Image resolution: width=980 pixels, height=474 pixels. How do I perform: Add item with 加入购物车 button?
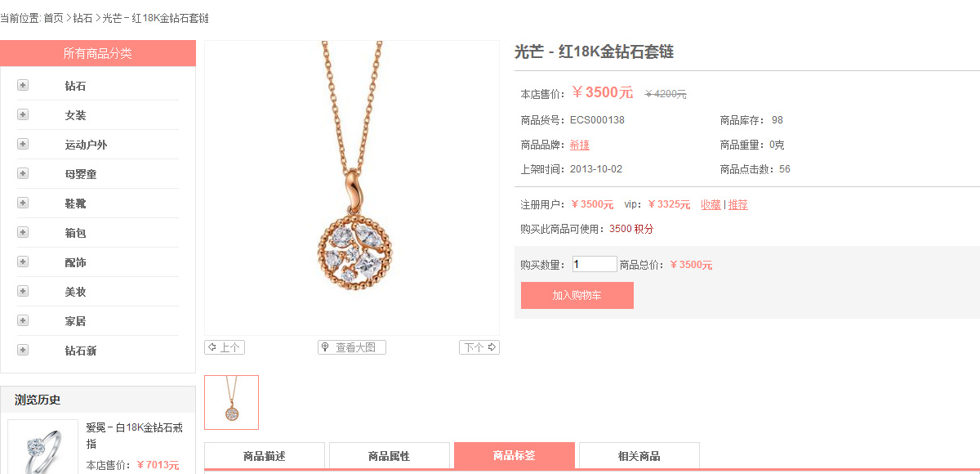click(577, 295)
